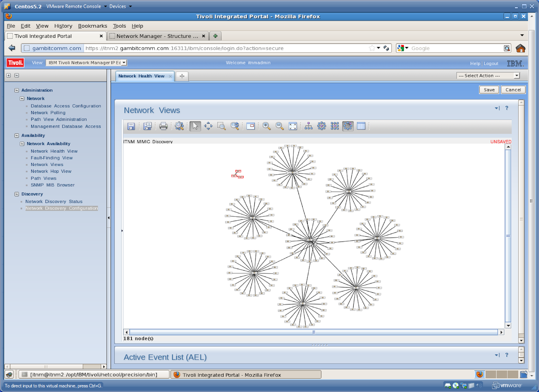
Task: Click the horizontal scrollbar below the topology map
Action: click(313, 332)
